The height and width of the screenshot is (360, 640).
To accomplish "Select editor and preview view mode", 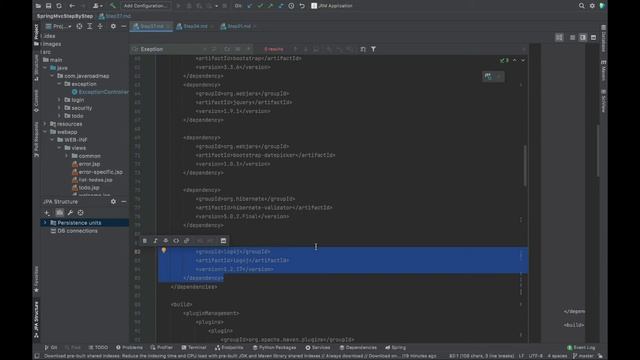I will (x=583, y=38).
